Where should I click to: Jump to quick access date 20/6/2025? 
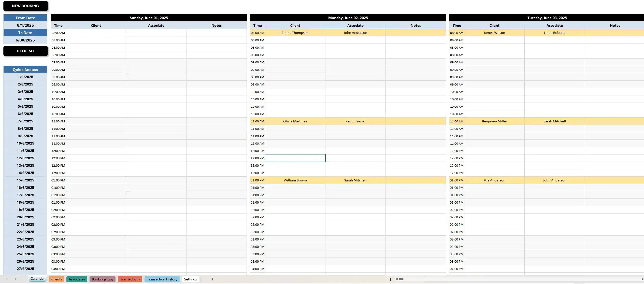[x=25, y=217]
